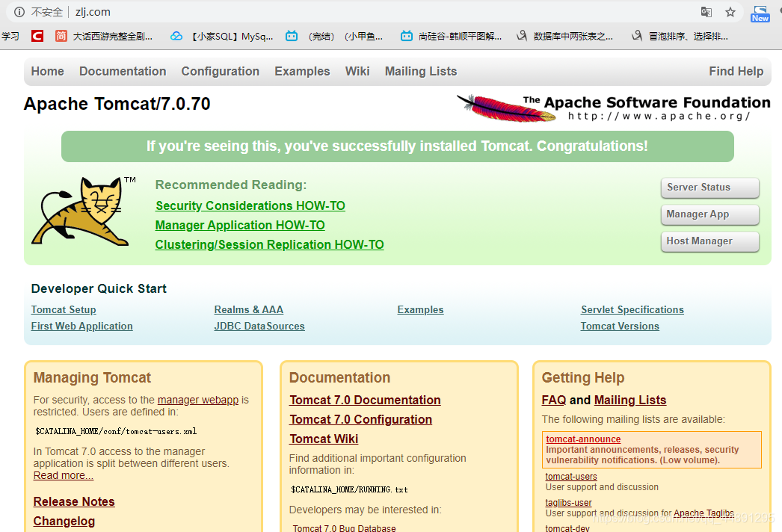Open the 冒泡排序、选择排 bookmark
This screenshot has height=532, width=782.
(680, 36)
